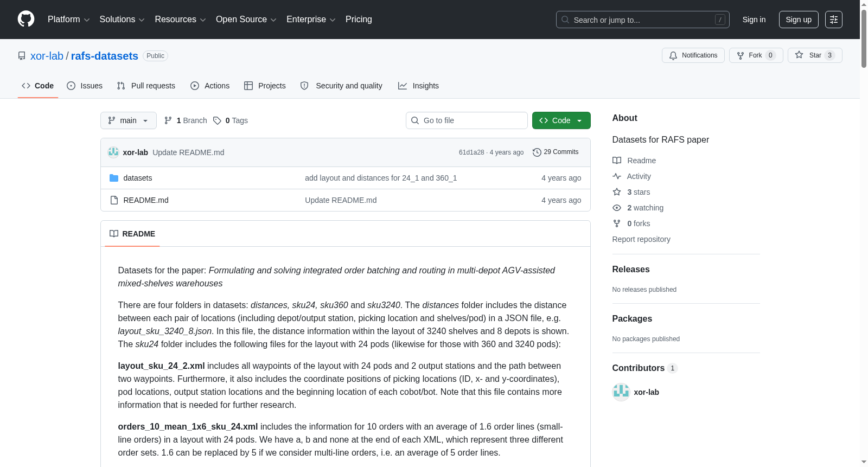
Task: Click the Releases heading link
Action: coord(631,270)
